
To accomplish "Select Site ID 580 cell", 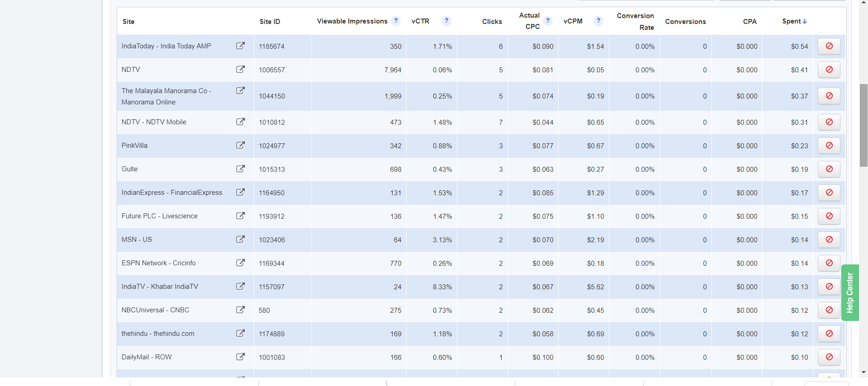I will coord(264,311).
